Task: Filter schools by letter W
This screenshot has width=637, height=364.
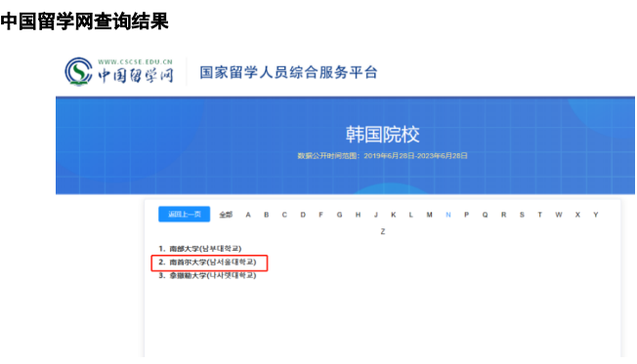Action: tap(559, 215)
